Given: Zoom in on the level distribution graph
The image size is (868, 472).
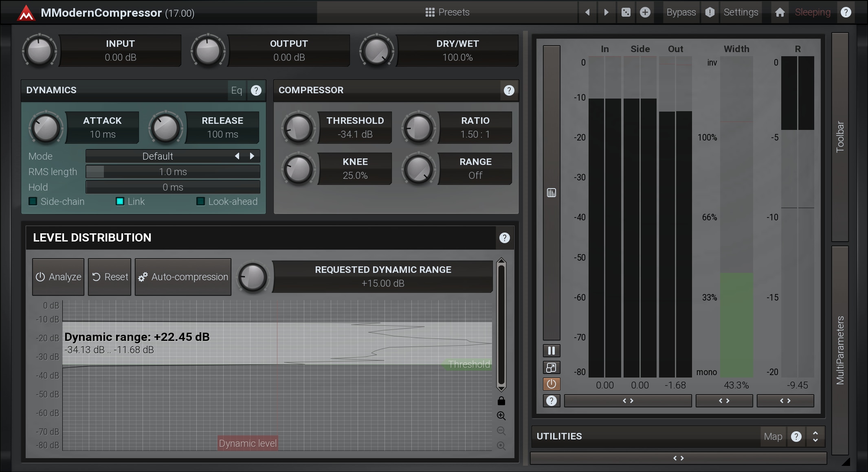Looking at the screenshot, I should 501,416.
